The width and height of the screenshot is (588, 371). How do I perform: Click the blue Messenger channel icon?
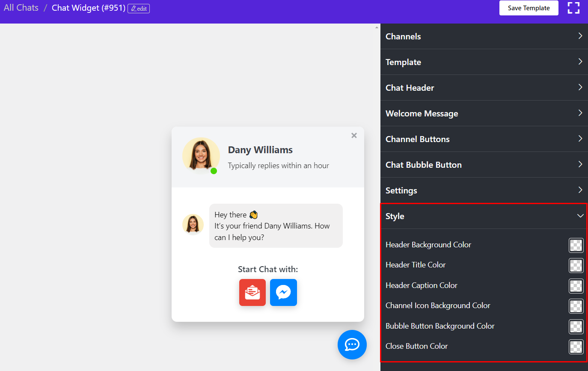(283, 292)
